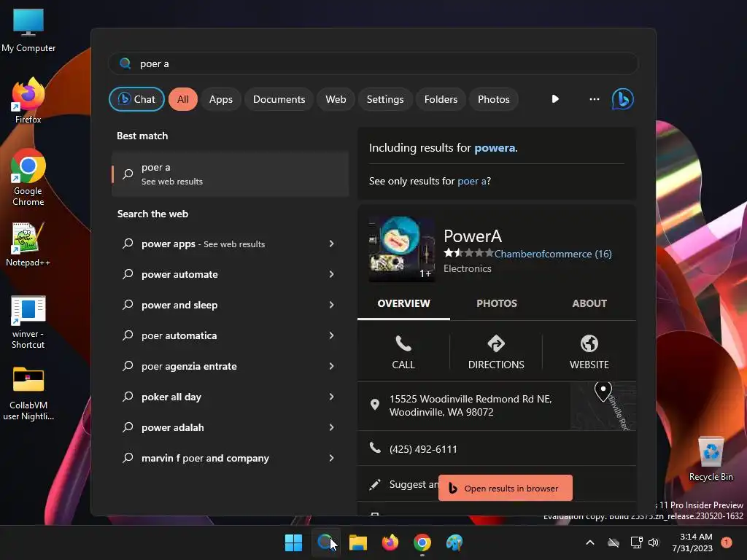Select the Recycle Bin desktop icon
The width and height of the screenshot is (747, 560).
(711, 459)
